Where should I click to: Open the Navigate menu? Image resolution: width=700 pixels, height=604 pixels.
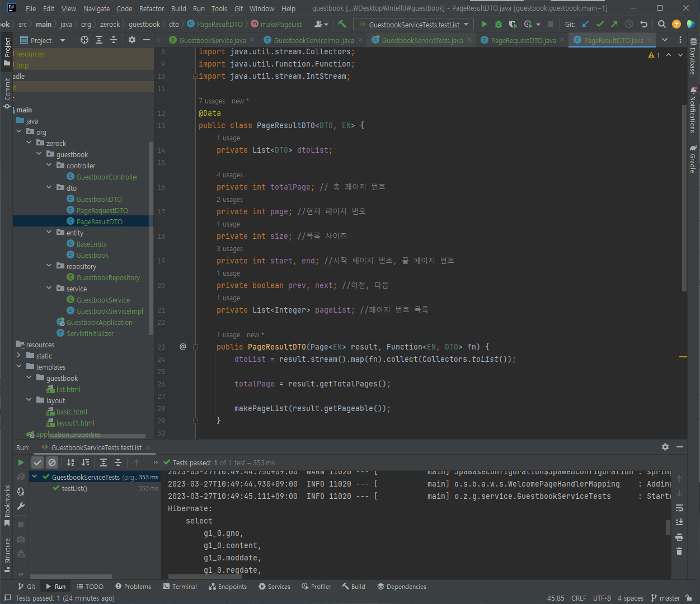click(x=96, y=8)
